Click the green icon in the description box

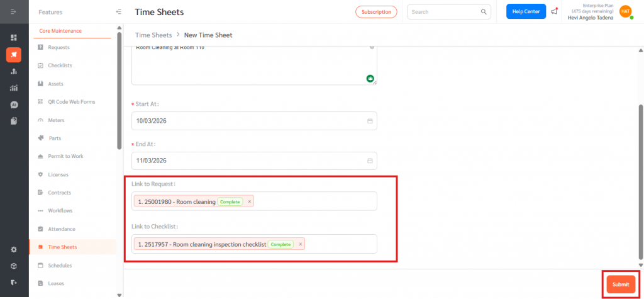click(x=370, y=79)
